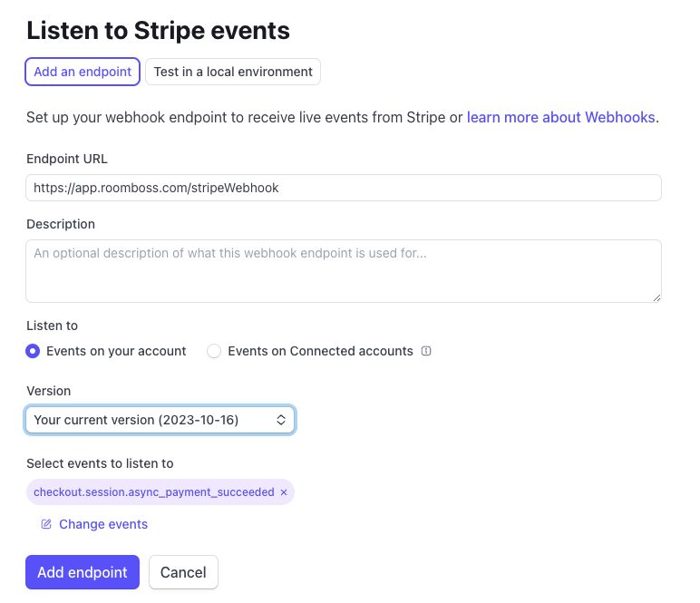
Task: Switch to the Add an endpoint tab
Action: pos(83,72)
